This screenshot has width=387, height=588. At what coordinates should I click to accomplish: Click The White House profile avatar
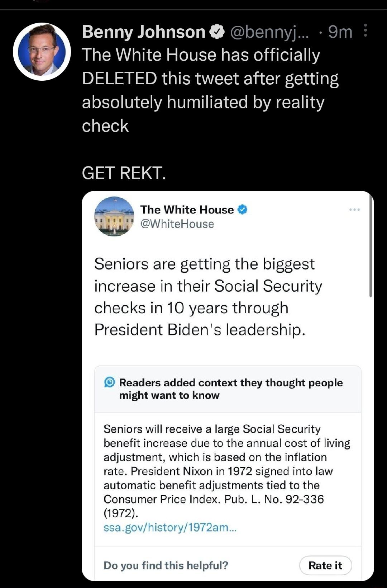[x=114, y=217]
